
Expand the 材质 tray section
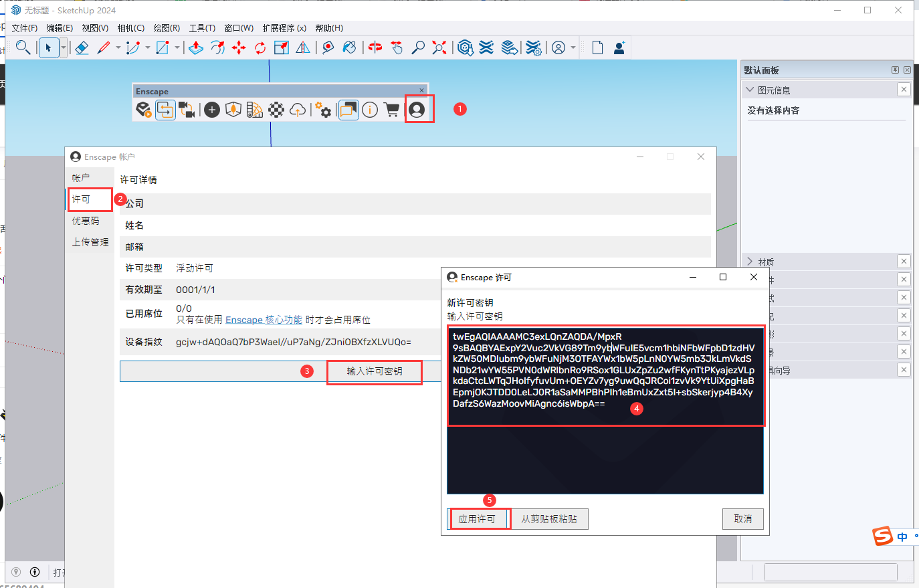[750, 262]
